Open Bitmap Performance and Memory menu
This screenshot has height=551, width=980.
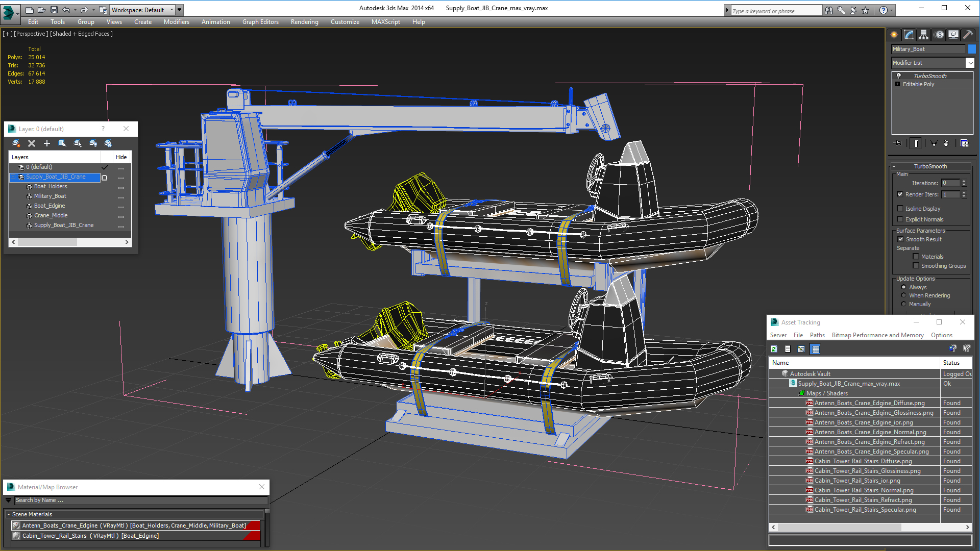tap(877, 335)
